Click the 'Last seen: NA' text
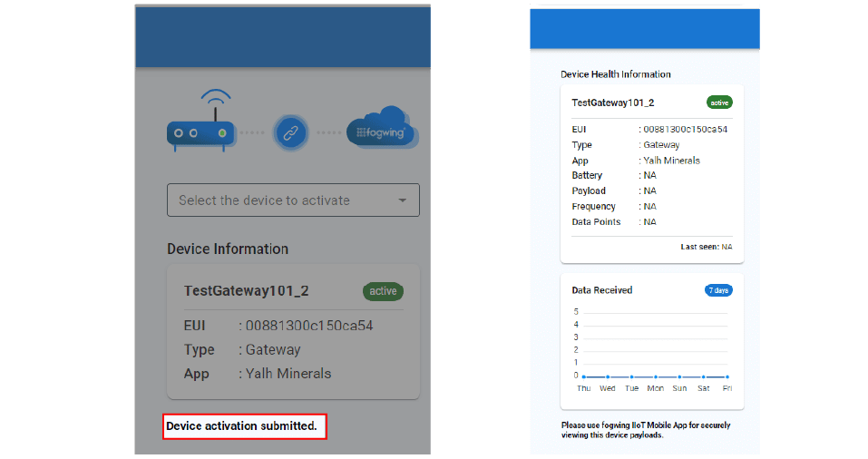 [x=707, y=247]
